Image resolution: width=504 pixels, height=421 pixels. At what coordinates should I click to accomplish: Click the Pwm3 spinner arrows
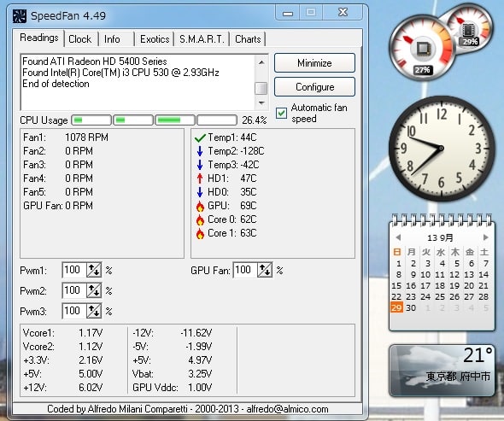point(94,311)
